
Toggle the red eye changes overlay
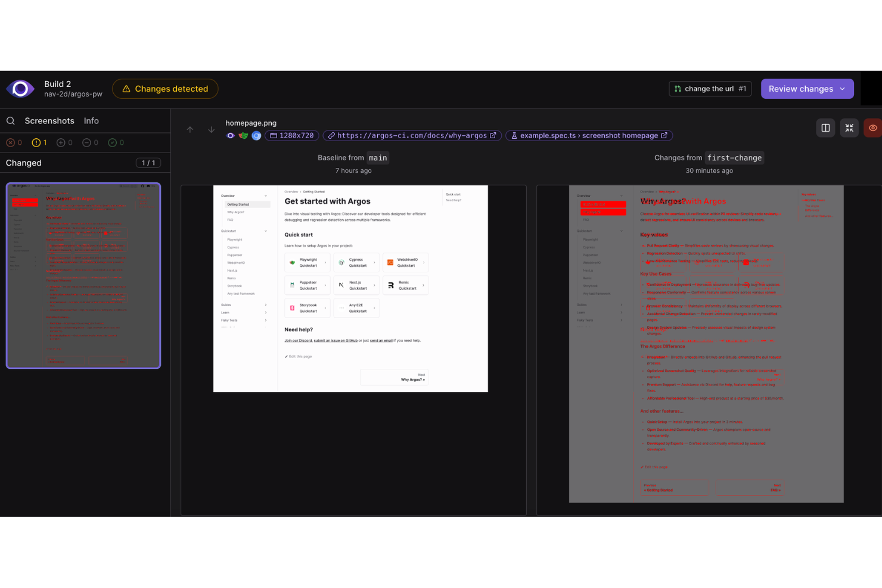[x=873, y=128]
